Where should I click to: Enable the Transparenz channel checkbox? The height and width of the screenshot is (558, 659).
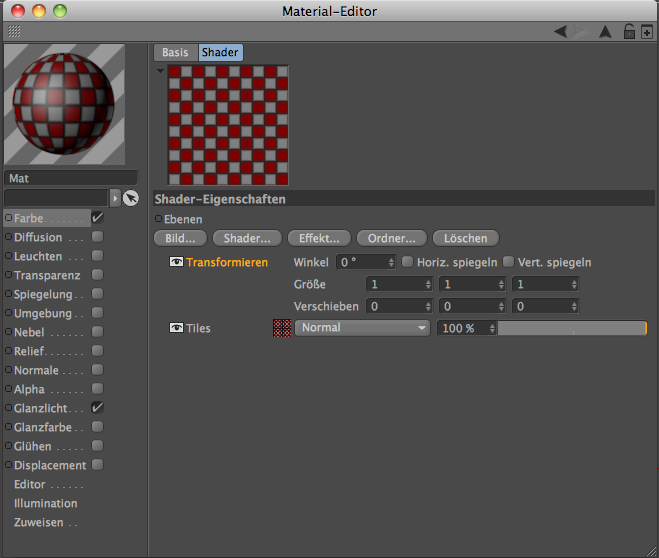pyautogui.click(x=97, y=275)
